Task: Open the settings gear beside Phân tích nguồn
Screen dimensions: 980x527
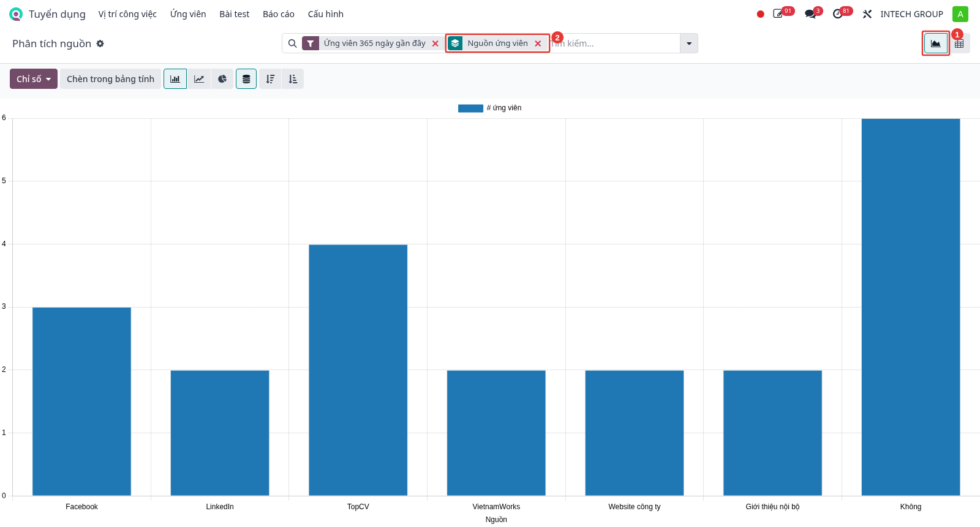Action: click(100, 44)
